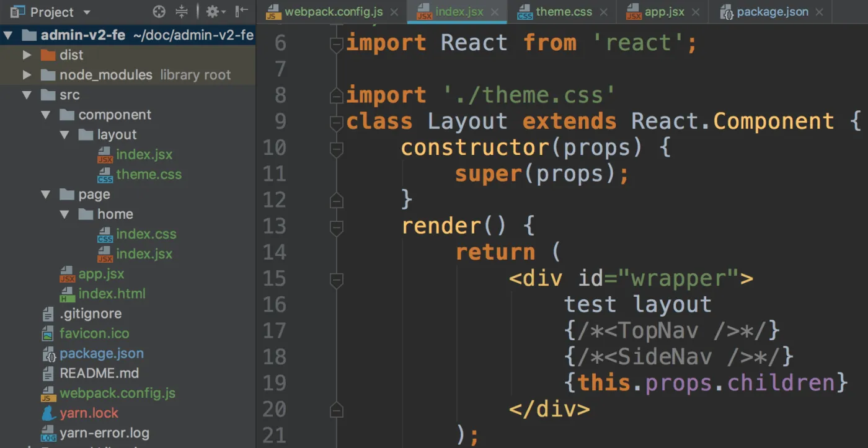Click the hide Project panel icon
The height and width of the screenshot is (448, 868).
[241, 12]
